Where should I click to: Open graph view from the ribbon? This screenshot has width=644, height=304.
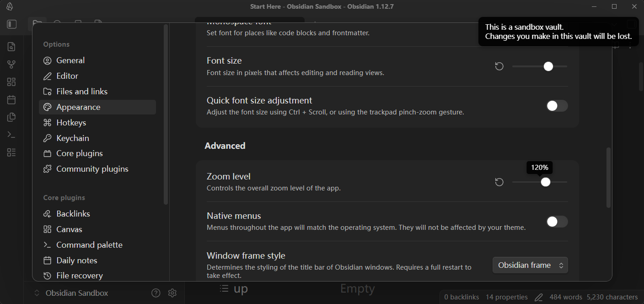(x=11, y=65)
